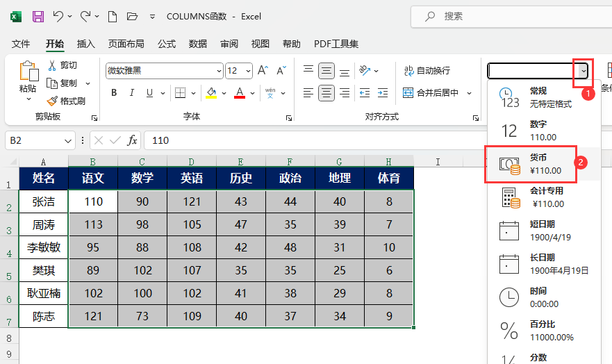Click the name box showing B2

(40, 140)
